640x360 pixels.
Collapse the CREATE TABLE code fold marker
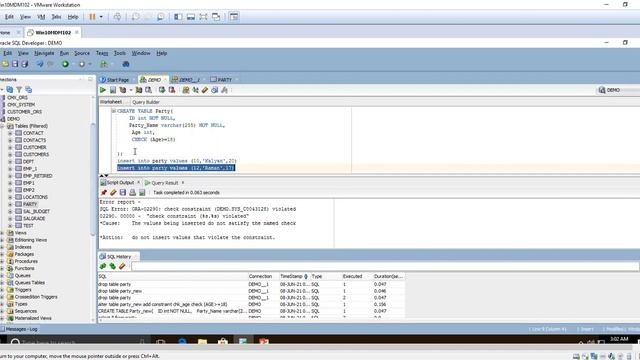114,111
